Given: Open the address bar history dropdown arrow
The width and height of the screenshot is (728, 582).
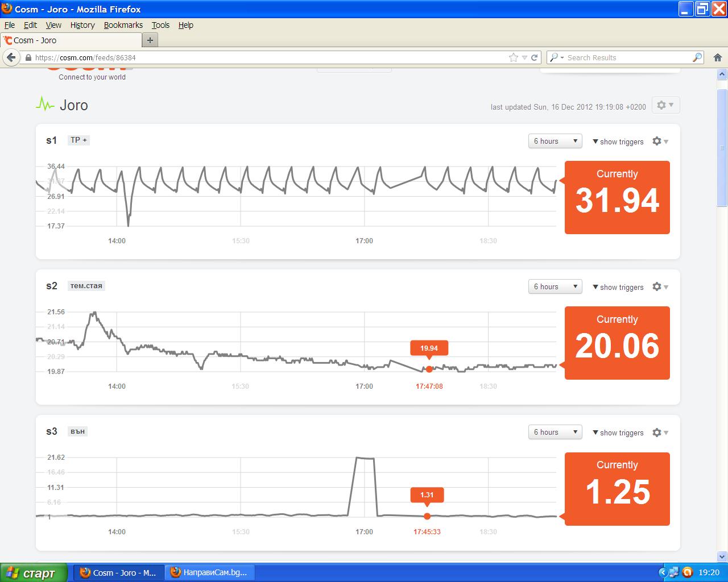Looking at the screenshot, I should click(x=524, y=57).
